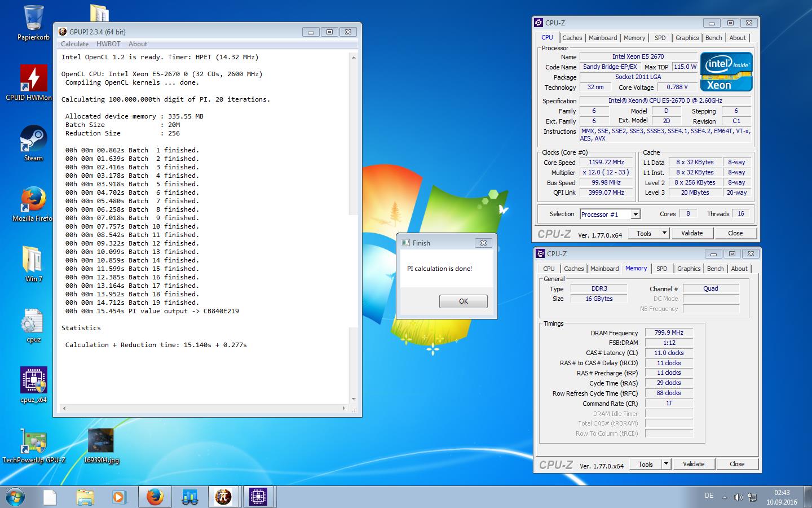Switch to Firefox in the taskbar

tap(155, 497)
